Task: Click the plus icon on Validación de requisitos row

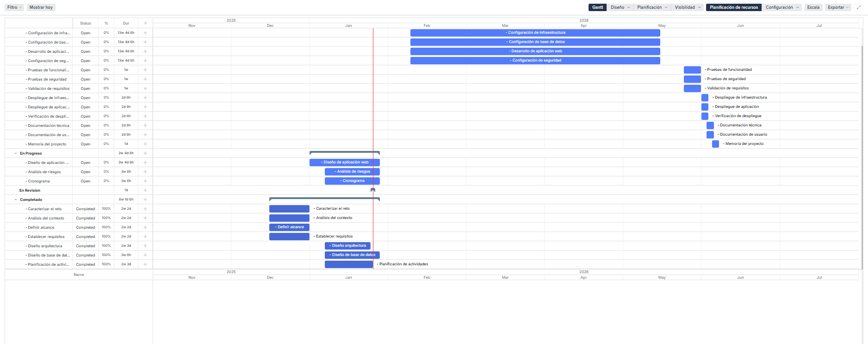Action: point(145,88)
